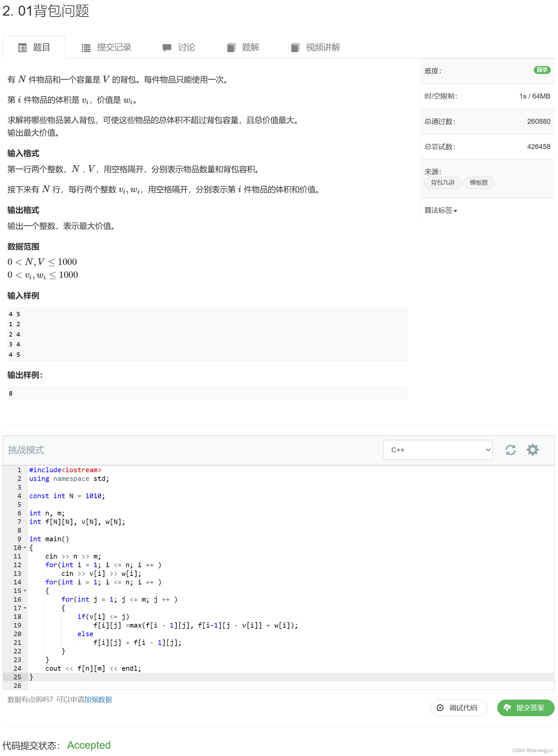This screenshot has height=756, width=558.
Task: Click the 'Accepted' status text
Action: pos(89,745)
